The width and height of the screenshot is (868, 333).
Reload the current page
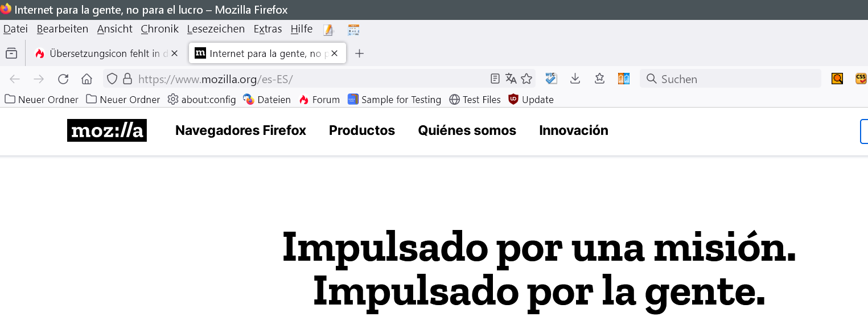pos(63,79)
